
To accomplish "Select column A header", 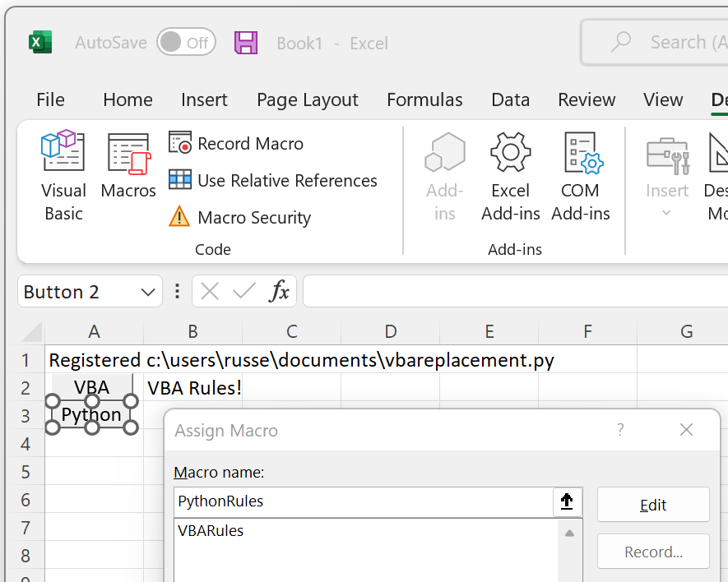I will point(95,331).
